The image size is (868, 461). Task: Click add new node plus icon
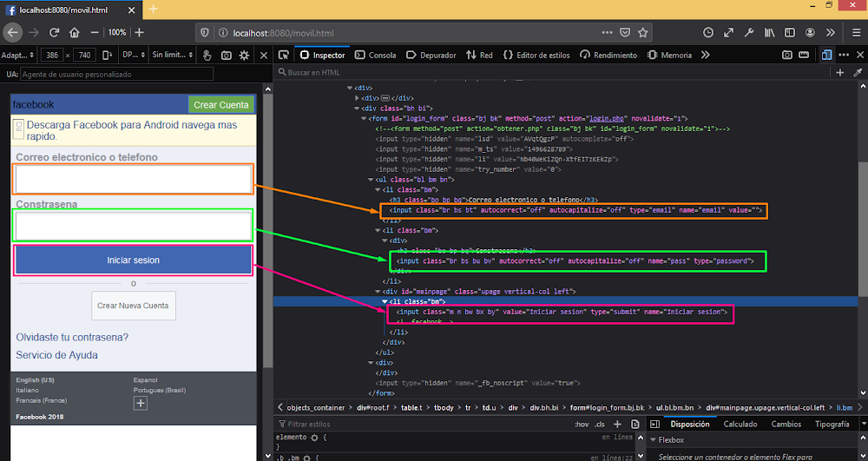[x=839, y=73]
